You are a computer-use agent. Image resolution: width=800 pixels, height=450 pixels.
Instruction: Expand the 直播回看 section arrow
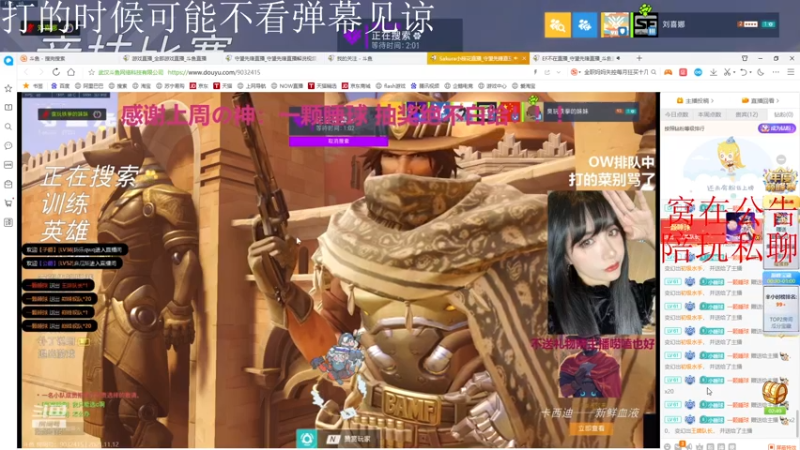tap(778, 101)
